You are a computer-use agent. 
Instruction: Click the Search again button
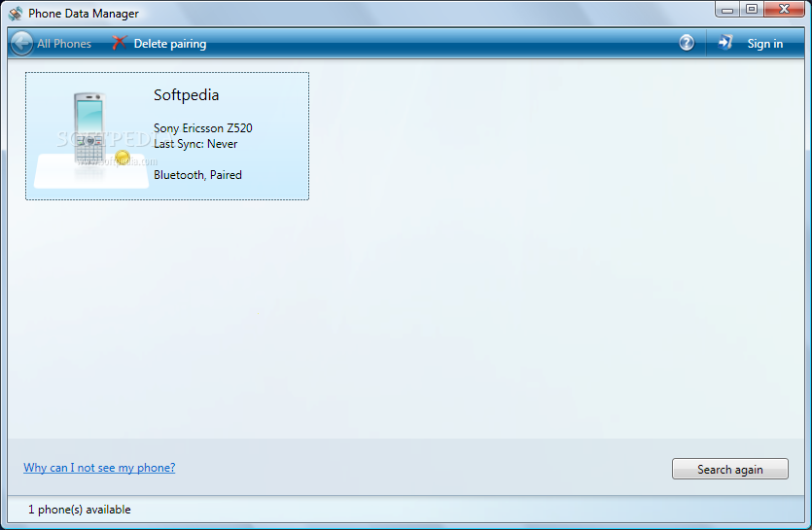[730, 469]
